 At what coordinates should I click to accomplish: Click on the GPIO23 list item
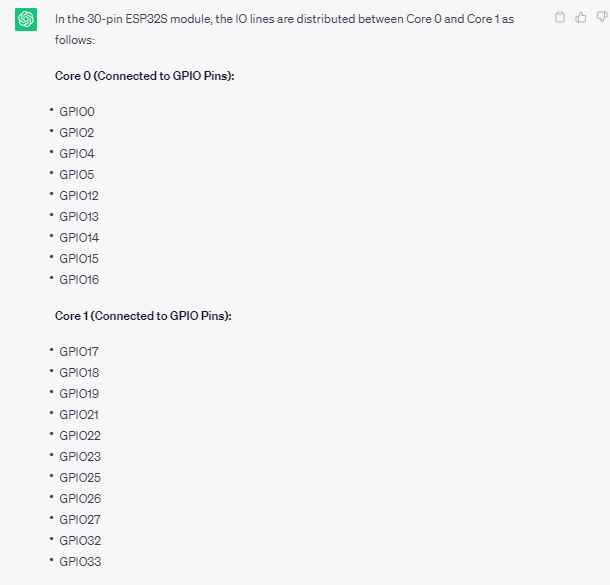80,457
